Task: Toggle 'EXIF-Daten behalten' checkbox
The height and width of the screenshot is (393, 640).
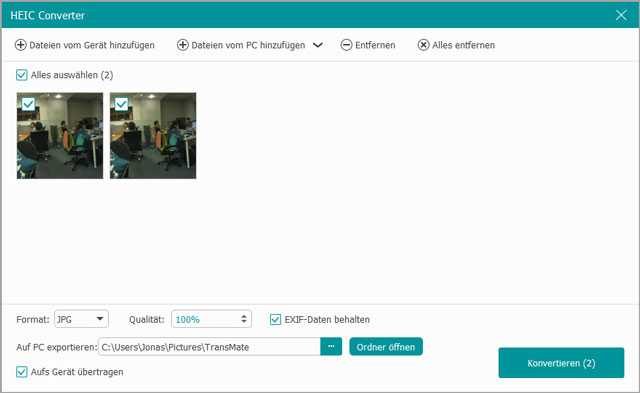Action: click(276, 320)
